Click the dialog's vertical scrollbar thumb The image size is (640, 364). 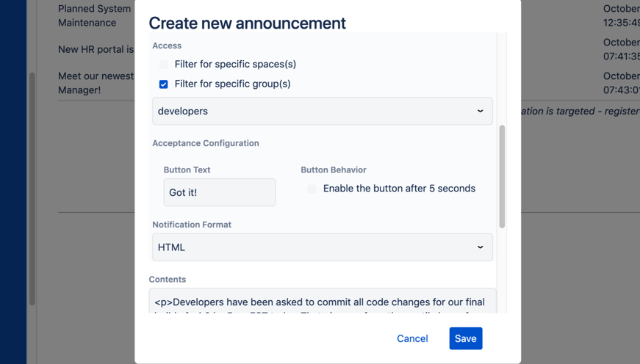[502, 176]
